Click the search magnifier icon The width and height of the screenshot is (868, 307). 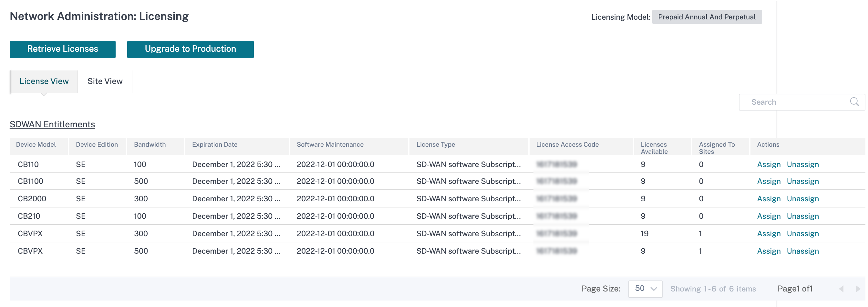click(854, 102)
